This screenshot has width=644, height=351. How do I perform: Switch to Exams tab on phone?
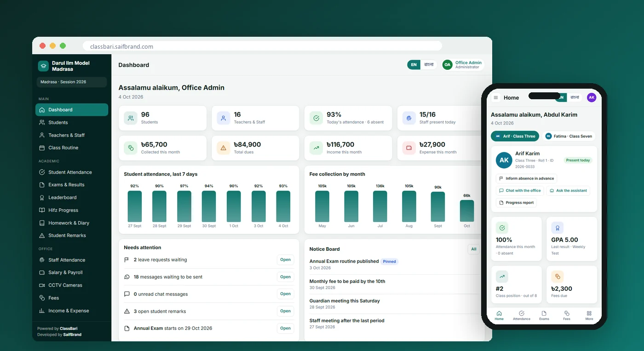click(544, 316)
